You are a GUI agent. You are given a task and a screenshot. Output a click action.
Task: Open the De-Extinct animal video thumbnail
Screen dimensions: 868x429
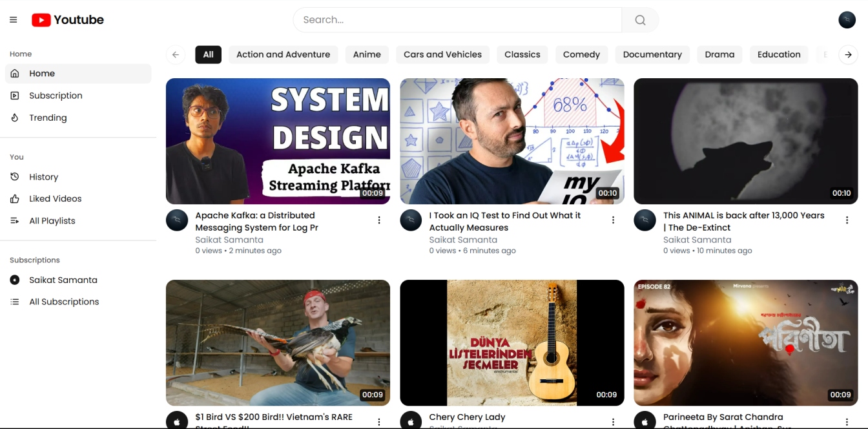745,141
